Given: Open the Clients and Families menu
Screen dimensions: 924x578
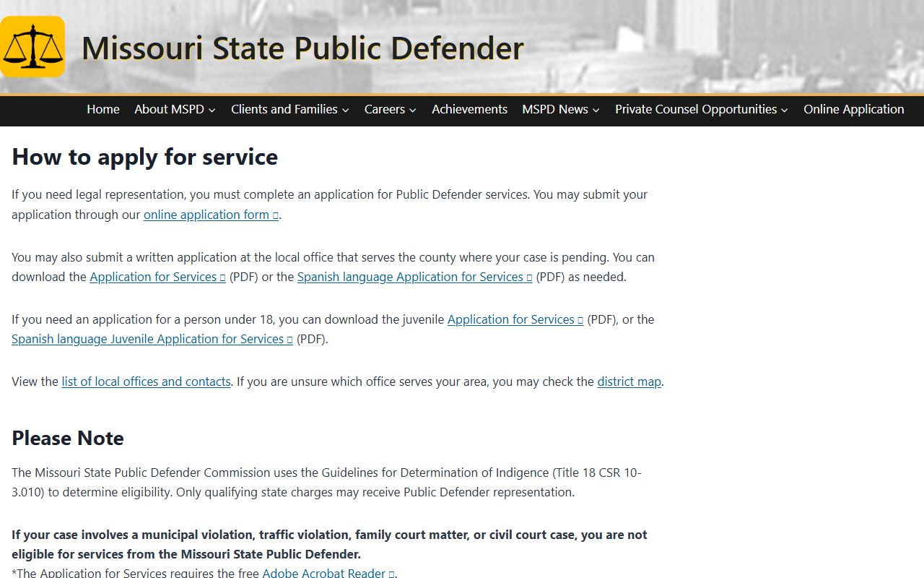Looking at the screenshot, I should pyautogui.click(x=284, y=109).
